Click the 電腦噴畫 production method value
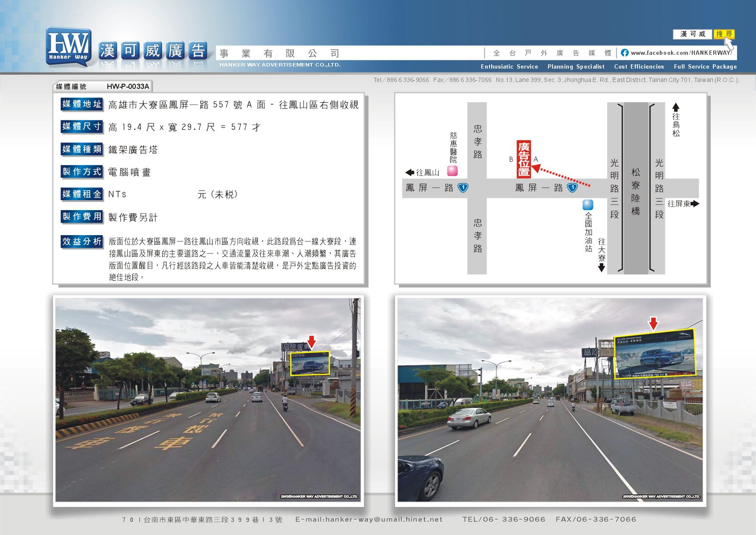Image resolution: width=756 pixels, height=535 pixels. coord(129,172)
